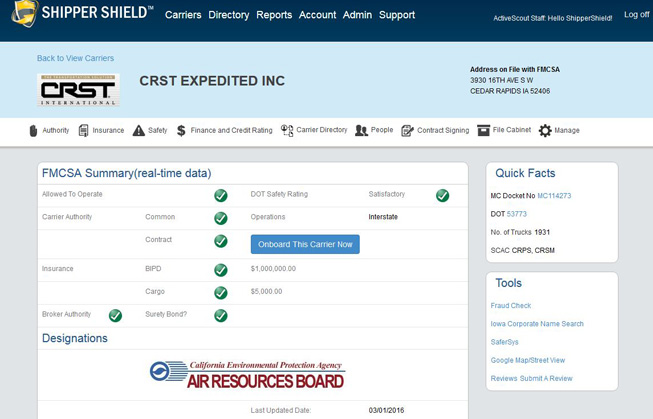Click the Allowed To Operate green checkmark
The image size is (653, 419).
[221, 195]
